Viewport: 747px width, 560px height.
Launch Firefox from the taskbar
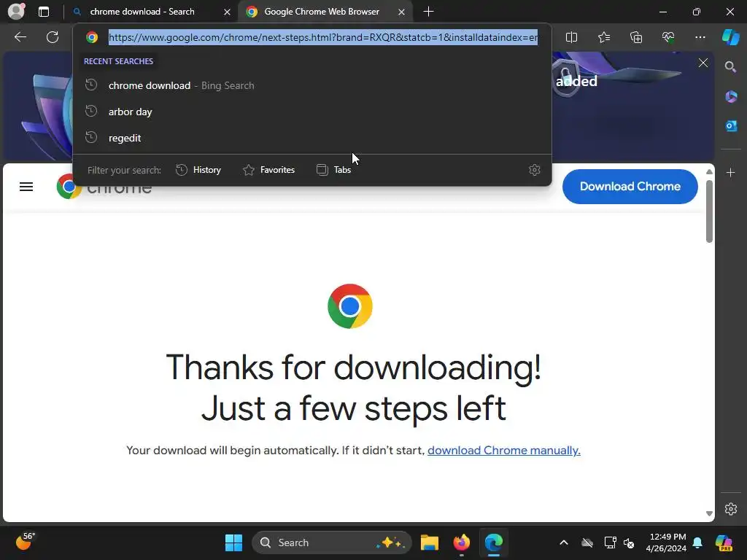click(461, 542)
